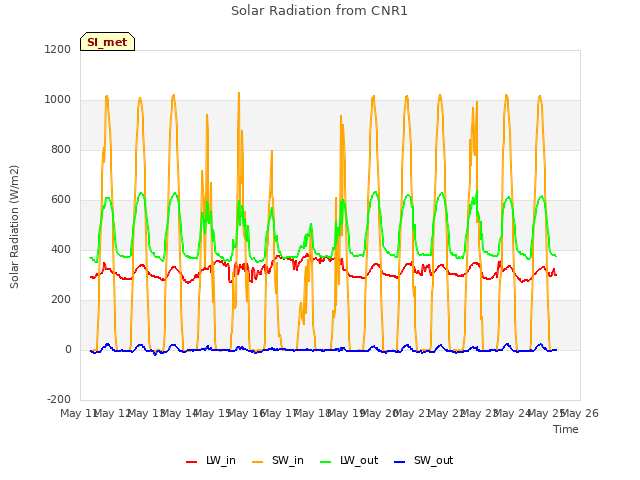
Task: Click the 200 y-axis tick label
Action: coord(61,300)
